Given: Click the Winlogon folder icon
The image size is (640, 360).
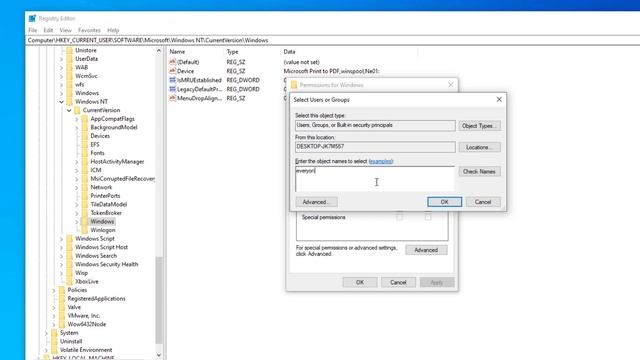Looking at the screenshot, I should click(85, 230).
